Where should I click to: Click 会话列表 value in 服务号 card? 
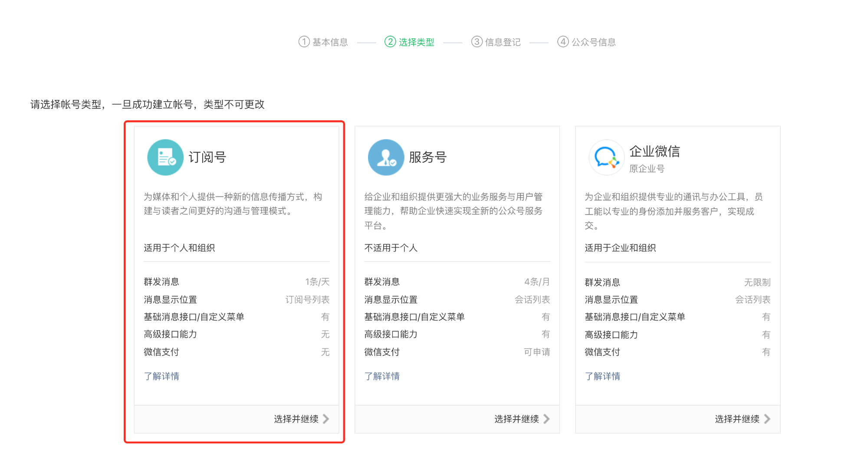pos(532,300)
